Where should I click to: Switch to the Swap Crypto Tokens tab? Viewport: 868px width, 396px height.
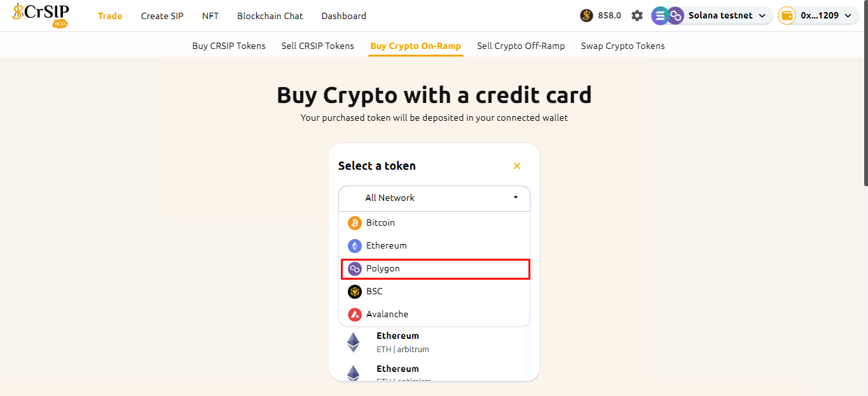click(623, 46)
